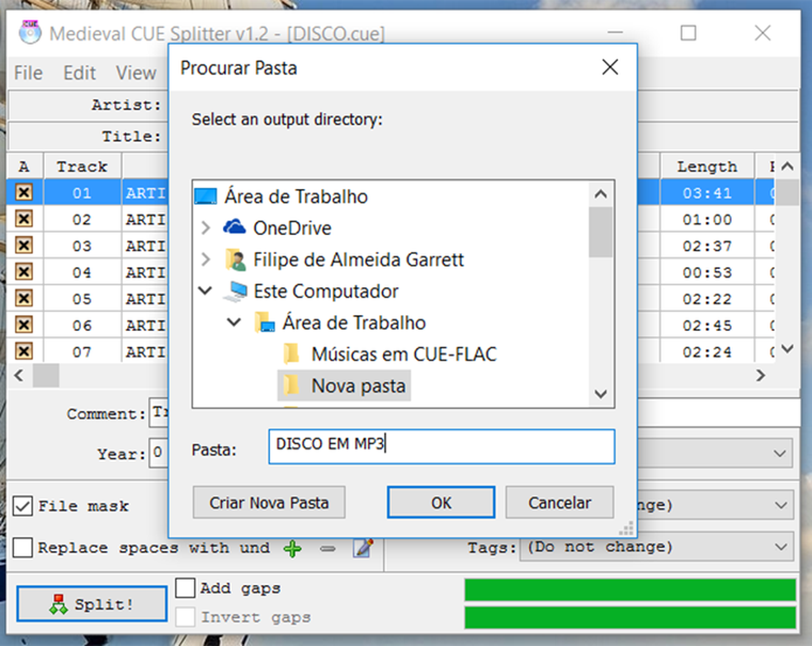
Task: Click the Medieval CUE Splitter app icon
Action: point(30,33)
